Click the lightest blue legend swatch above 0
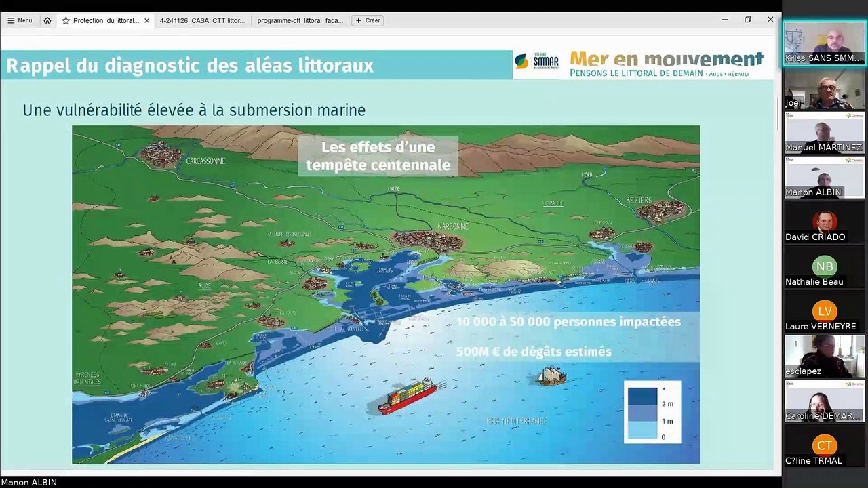 [x=642, y=430]
